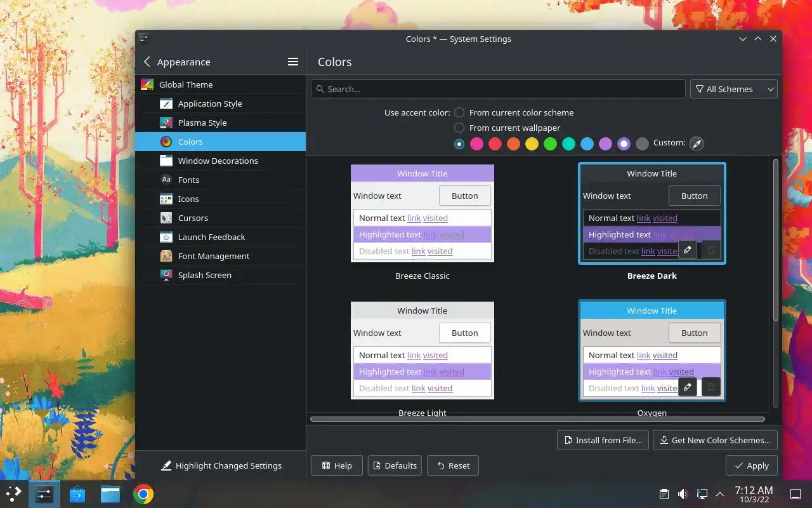Delete the Breeze Dark color scheme
Viewport: 812px width, 508px height.
(x=711, y=250)
